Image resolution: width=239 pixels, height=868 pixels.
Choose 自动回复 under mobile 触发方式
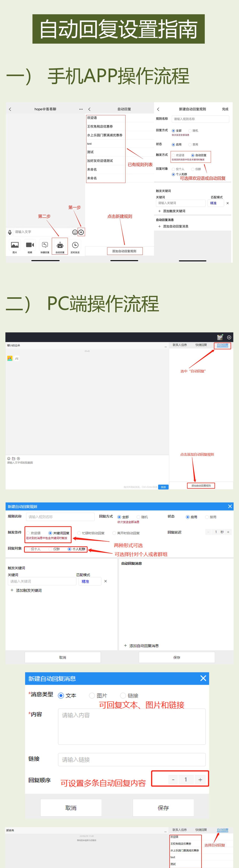click(199, 155)
